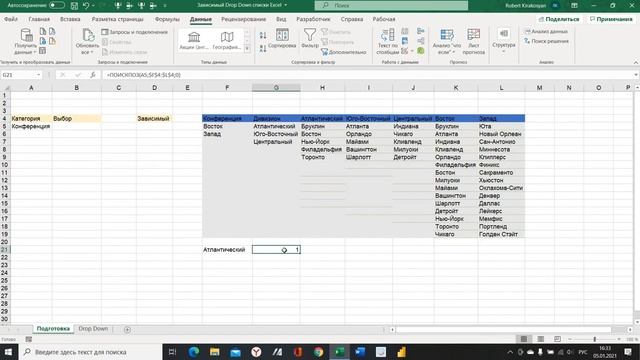Screen dimensions: 640x360
Task: Switch to the Developer tab
Action: coord(313,19)
